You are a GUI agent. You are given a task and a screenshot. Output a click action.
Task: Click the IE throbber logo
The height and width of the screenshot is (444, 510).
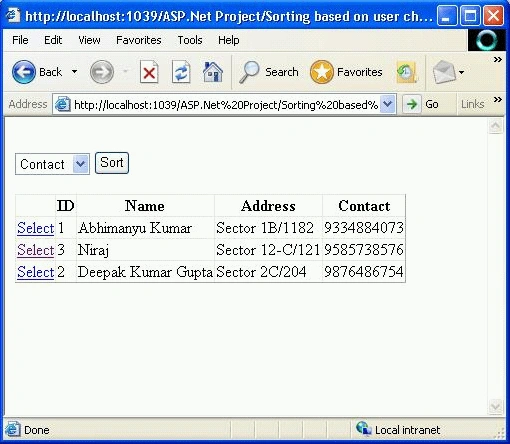coord(487,40)
